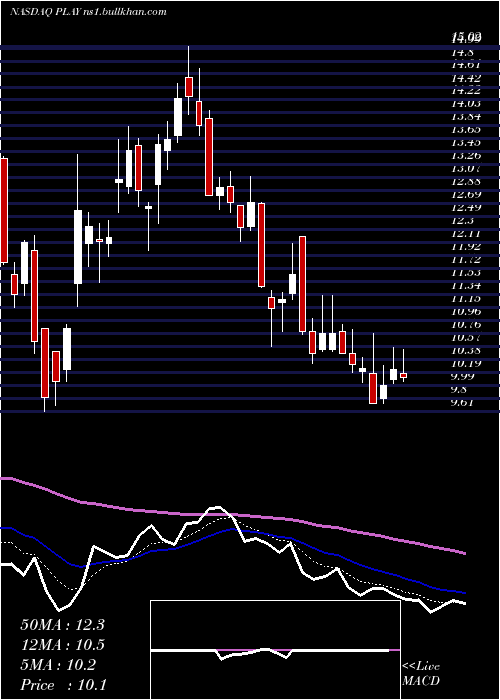Click the 9.8 axis value
Screen dimensions: 500x700
(x=461, y=389)
